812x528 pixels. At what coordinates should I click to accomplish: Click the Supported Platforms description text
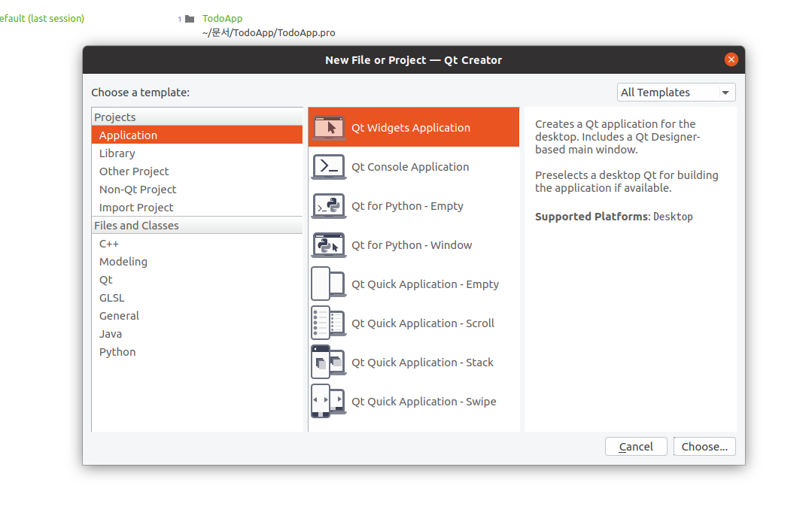click(613, 217)
